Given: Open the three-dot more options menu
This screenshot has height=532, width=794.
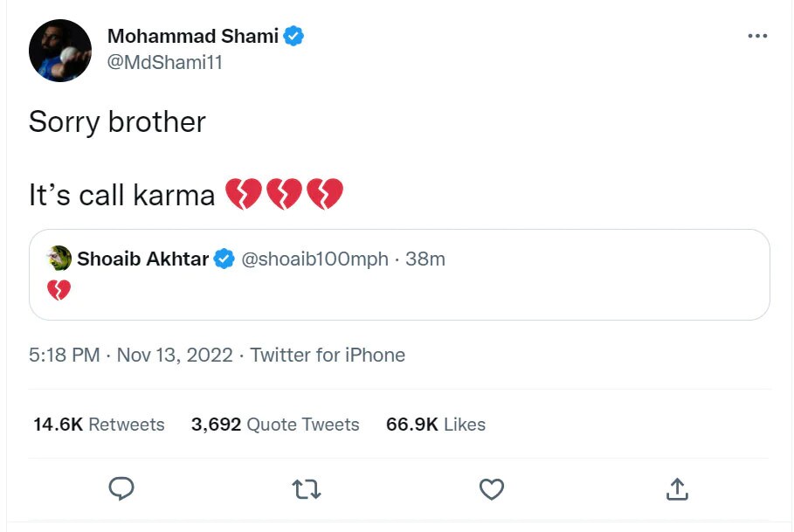Looking at the screenshot, I should (757, 36).
